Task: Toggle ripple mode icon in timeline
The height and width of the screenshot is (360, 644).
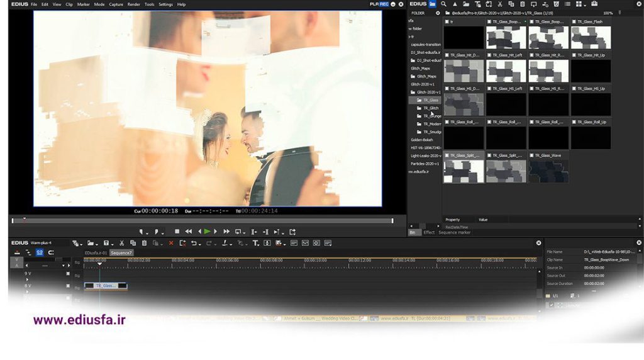Action: (x=28, y=252)
